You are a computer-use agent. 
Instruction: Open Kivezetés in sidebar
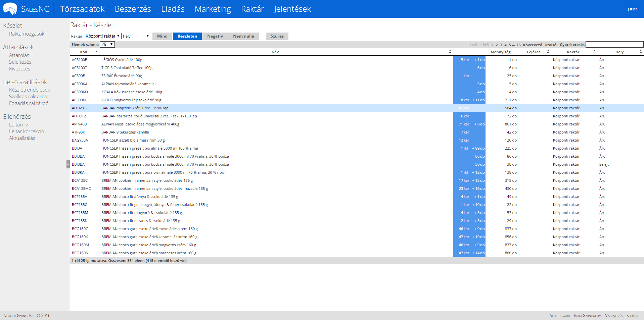tap(19, 69)
